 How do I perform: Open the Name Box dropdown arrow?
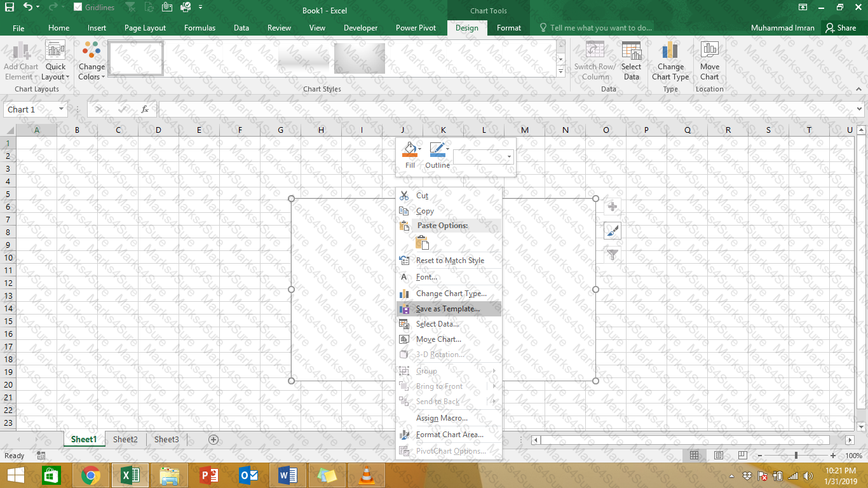[61, 109]
